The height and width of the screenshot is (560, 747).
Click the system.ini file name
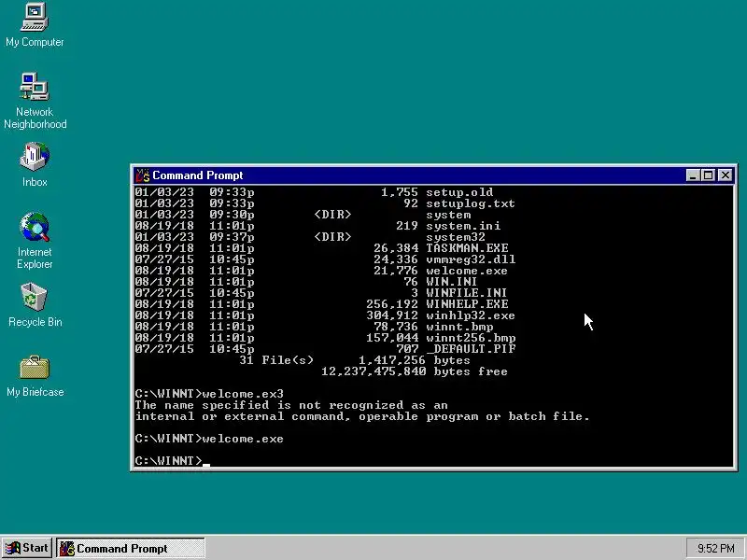click(463, 226)
